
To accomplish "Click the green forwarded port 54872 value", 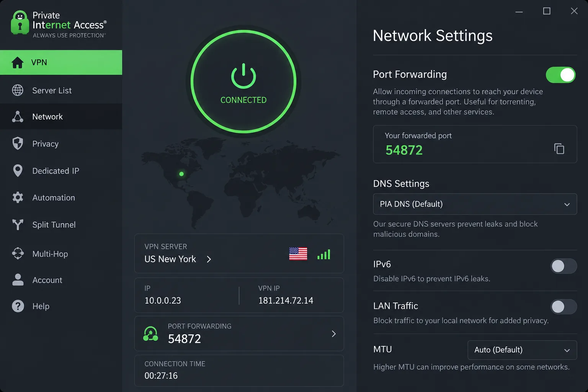I will [404, 150].
